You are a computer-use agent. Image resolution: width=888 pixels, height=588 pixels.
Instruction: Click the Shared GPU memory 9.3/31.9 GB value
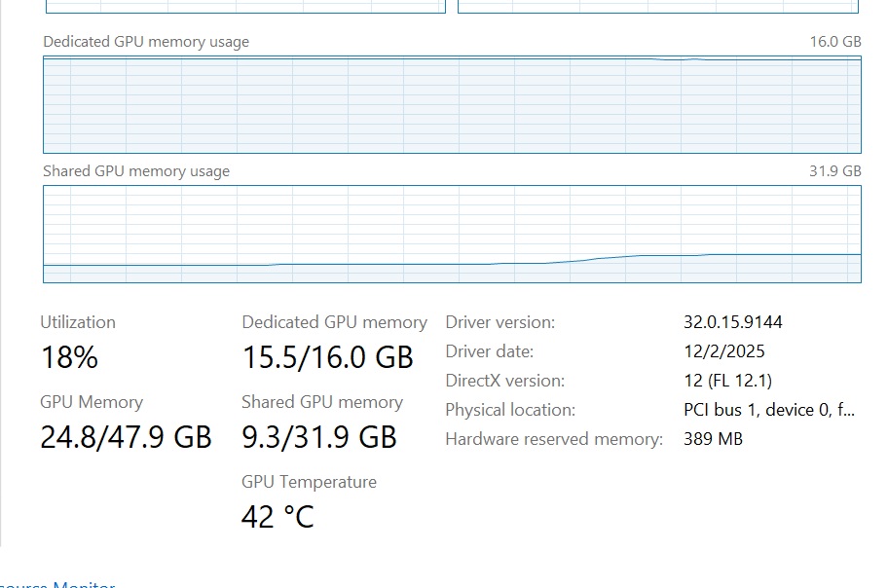tap(319, 437)
